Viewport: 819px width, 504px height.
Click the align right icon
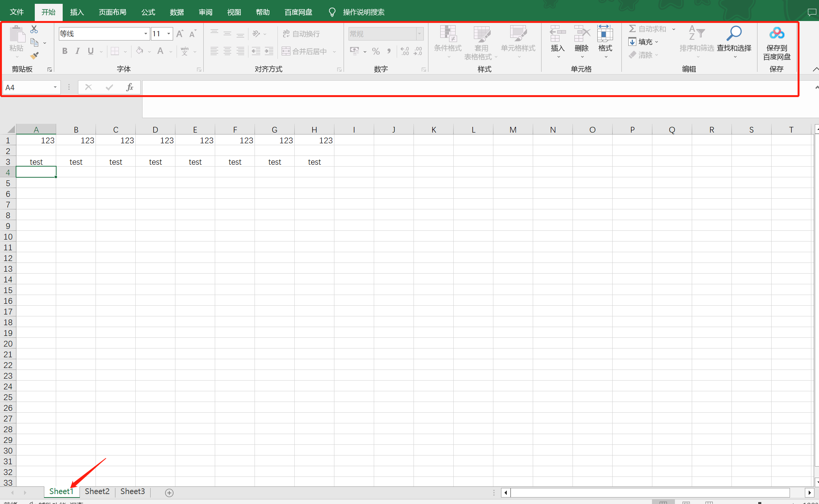(240, 51)
